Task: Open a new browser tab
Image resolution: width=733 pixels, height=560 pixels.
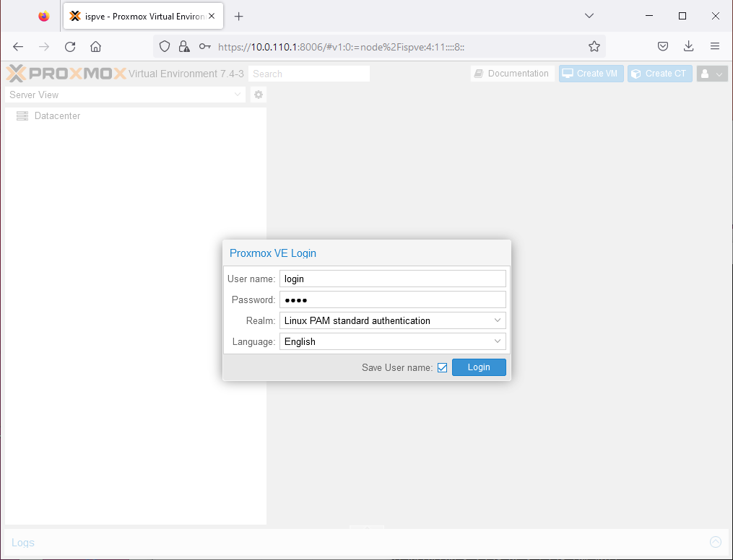Action: coord(239,17)
